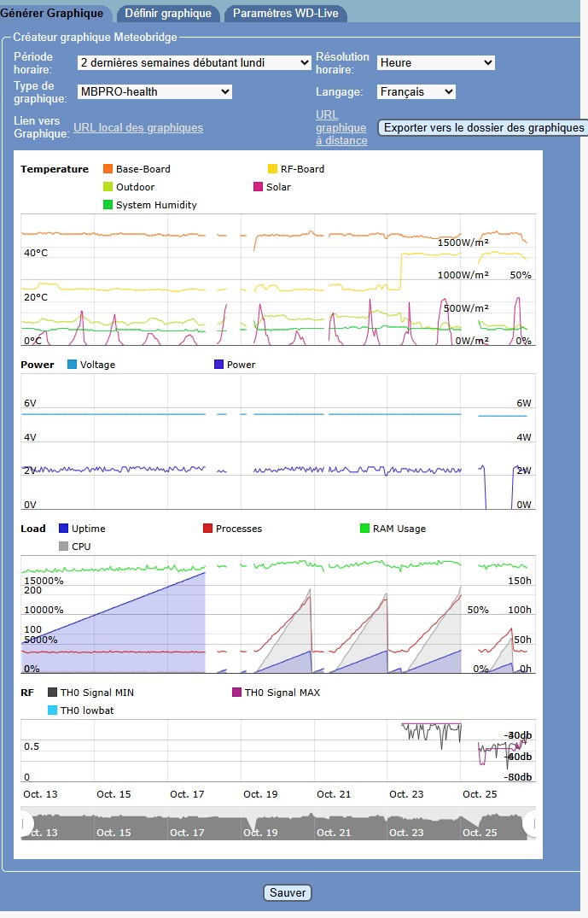
Task: Click the TH0 Signal MAX legend icon
Action: pos(237,693)
